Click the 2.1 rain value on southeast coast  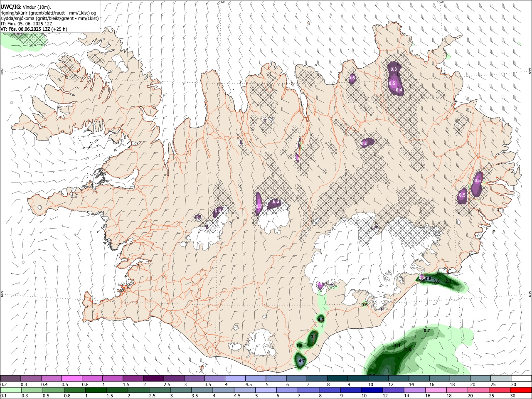448,281
